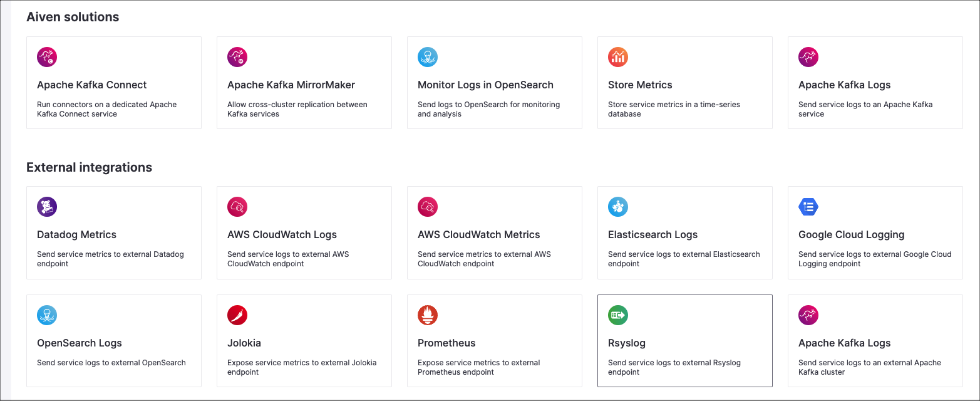Click the Store Metrics chart icon
Viewport: 980px width, 401px height.
coord(618,56)
